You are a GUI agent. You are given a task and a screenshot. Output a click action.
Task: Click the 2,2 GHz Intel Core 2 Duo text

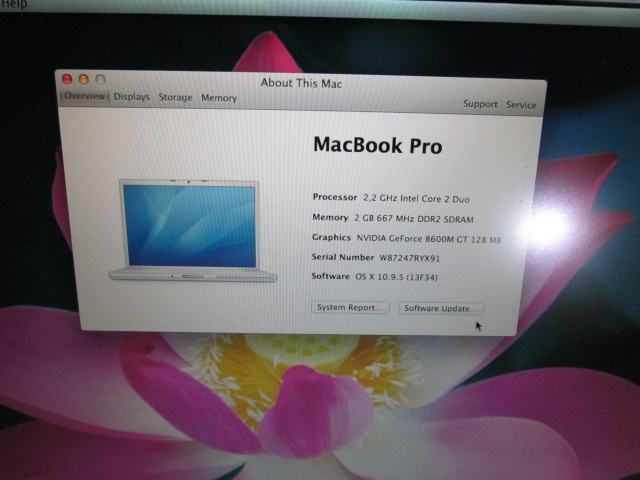pos(416,199)
